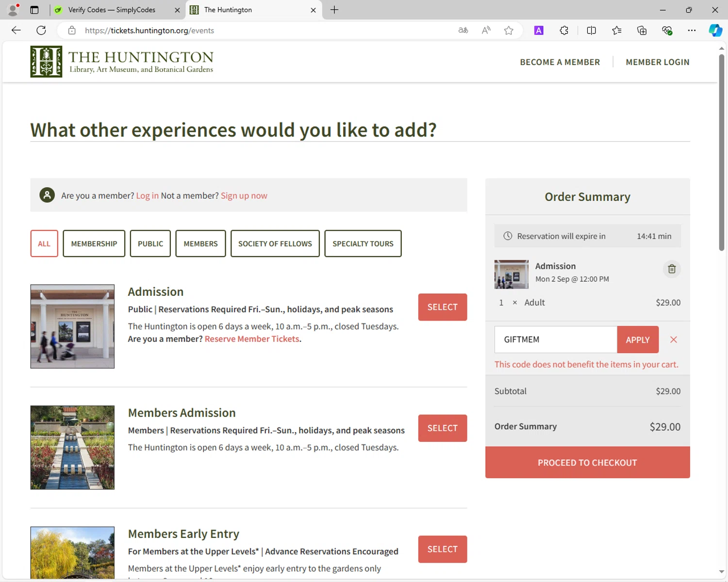728x582 pixels.
Task: Filter events by PUBLIC
Action: point(150,243)
